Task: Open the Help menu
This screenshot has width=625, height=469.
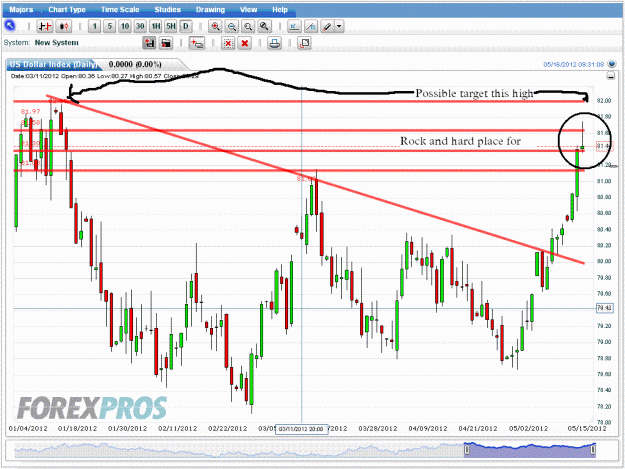Action: tap(280, 10)
